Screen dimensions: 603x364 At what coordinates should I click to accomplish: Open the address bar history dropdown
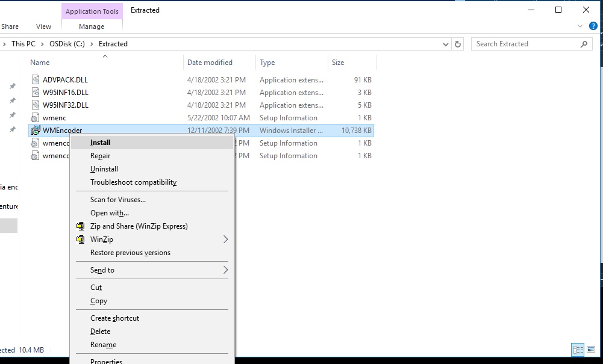tap(445, 43)
